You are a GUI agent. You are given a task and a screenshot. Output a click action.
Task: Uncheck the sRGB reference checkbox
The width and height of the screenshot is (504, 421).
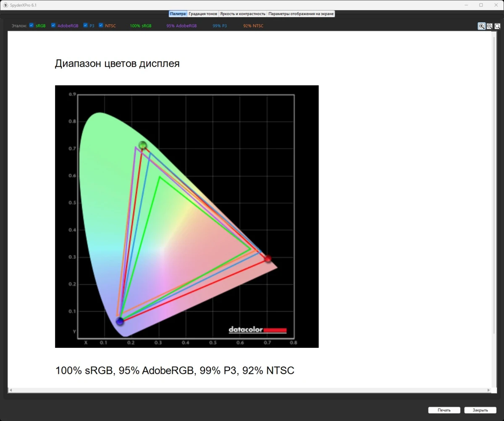[x=31, y=25]
